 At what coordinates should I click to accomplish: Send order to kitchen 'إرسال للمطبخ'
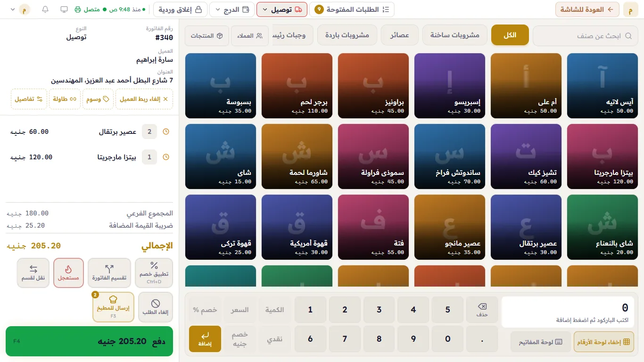coord(113,307)
